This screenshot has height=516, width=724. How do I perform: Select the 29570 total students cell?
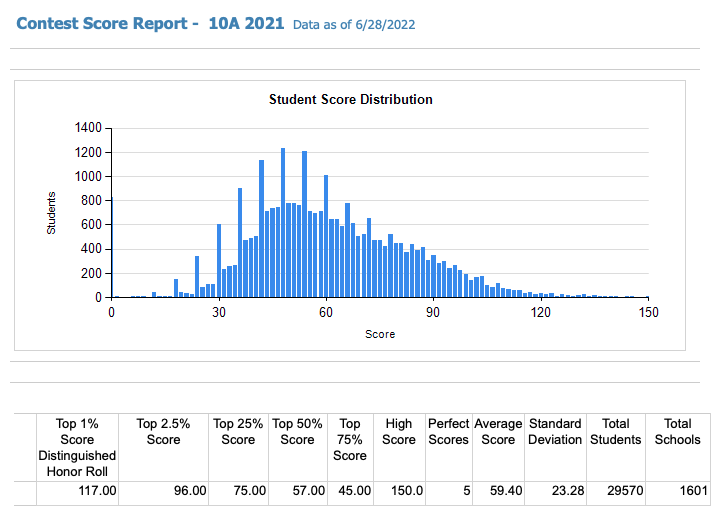[615, 493]
